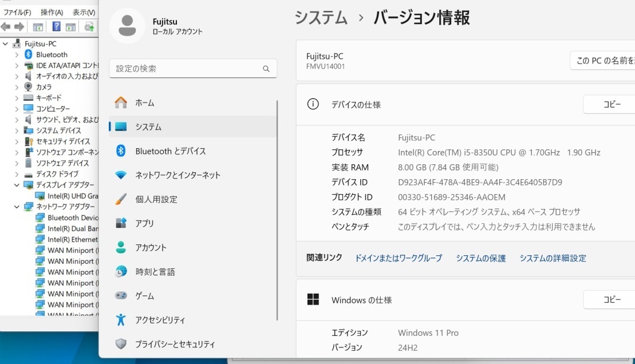The image size is (635, 364).
Task: Collapse the ネットワーク アダプター node
Action: point(17,207)
